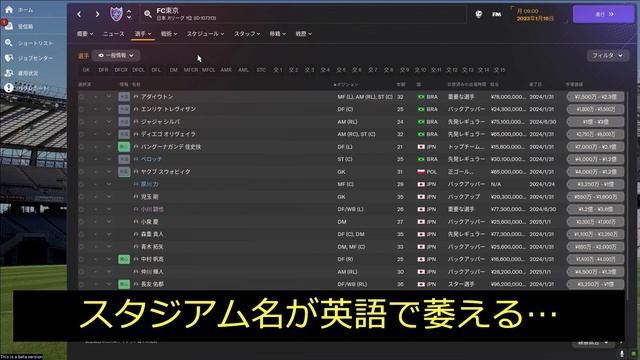Expand the row chevron for アダイウトン
This screenshot has width=640, height=360.
tap(109, 97)
